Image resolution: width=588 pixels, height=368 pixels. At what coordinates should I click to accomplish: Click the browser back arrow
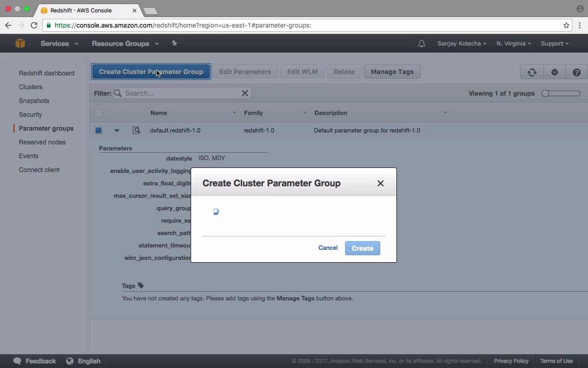click(8, 25)
